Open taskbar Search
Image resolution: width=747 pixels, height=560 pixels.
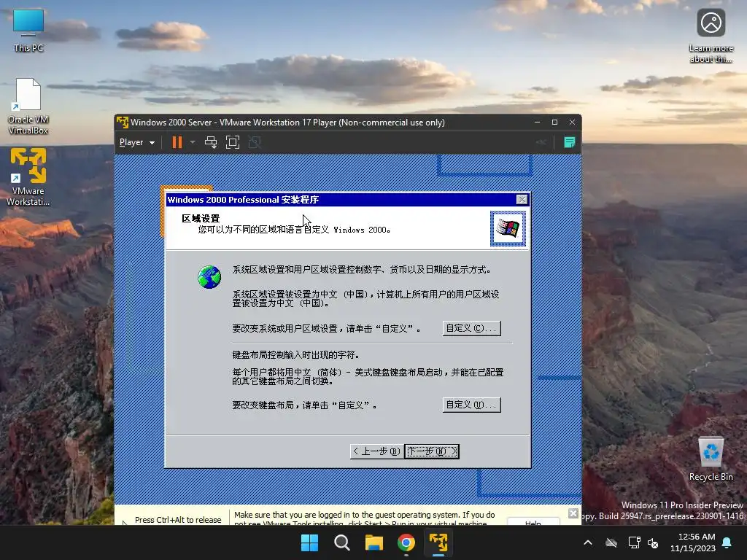click(342, 542)
